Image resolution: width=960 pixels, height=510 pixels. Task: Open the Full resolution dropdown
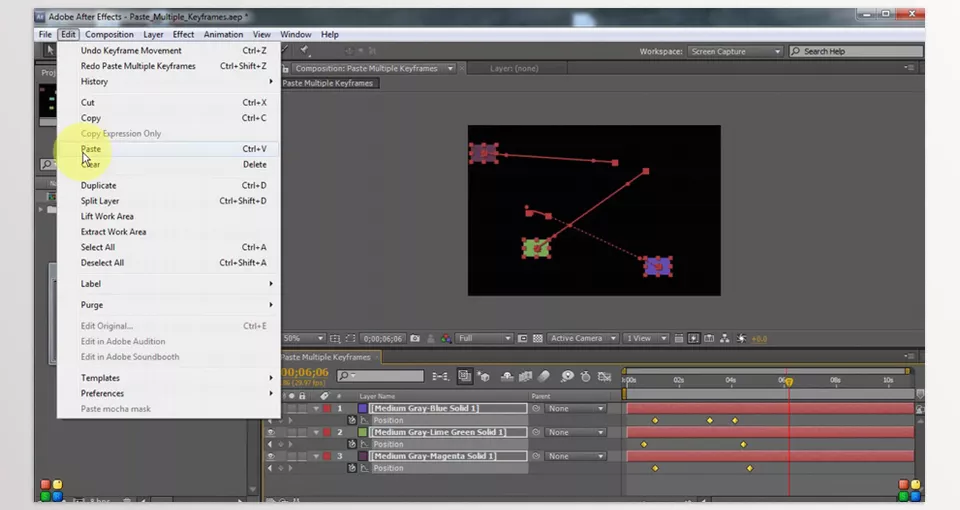click(484, 339)
